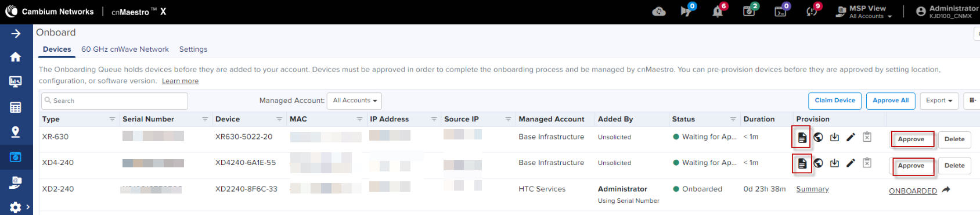The width and height of the screenshot is (980, 215).
Task: Click the Cambium Networks logo
Action: pyautogui.click(x=49, y=12)
